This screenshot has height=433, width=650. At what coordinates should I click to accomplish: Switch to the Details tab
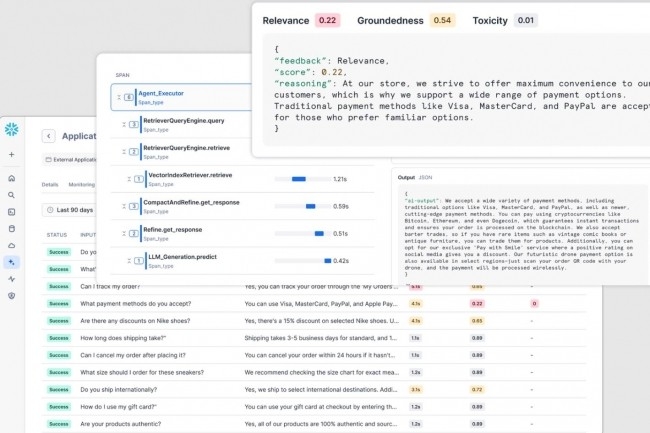point(50,185)
